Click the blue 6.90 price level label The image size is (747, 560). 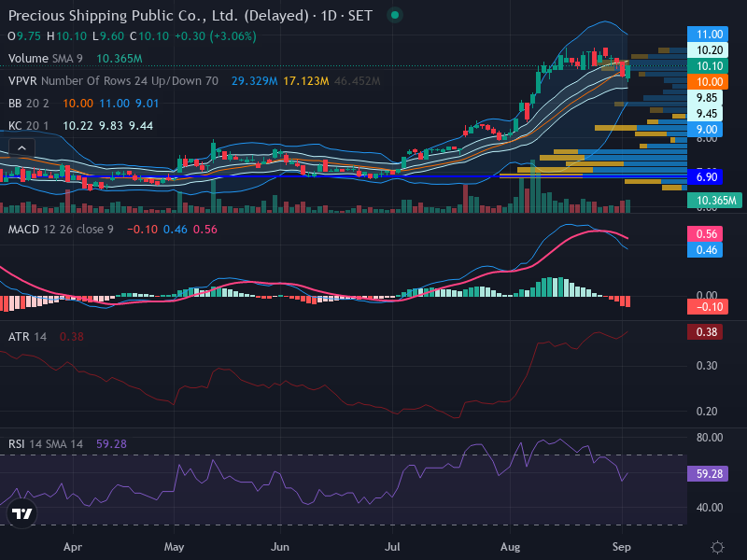pyautogui.click(x=705, y=176)
